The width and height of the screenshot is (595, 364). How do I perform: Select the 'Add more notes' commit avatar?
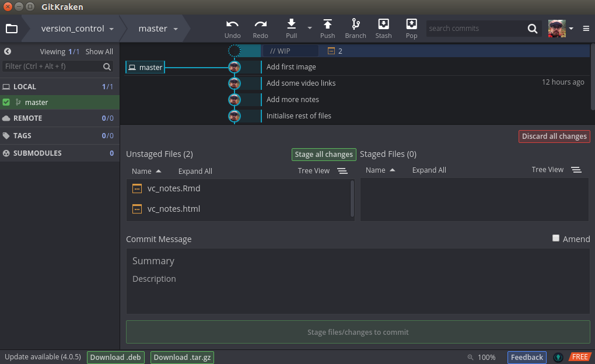coord(234,99)
